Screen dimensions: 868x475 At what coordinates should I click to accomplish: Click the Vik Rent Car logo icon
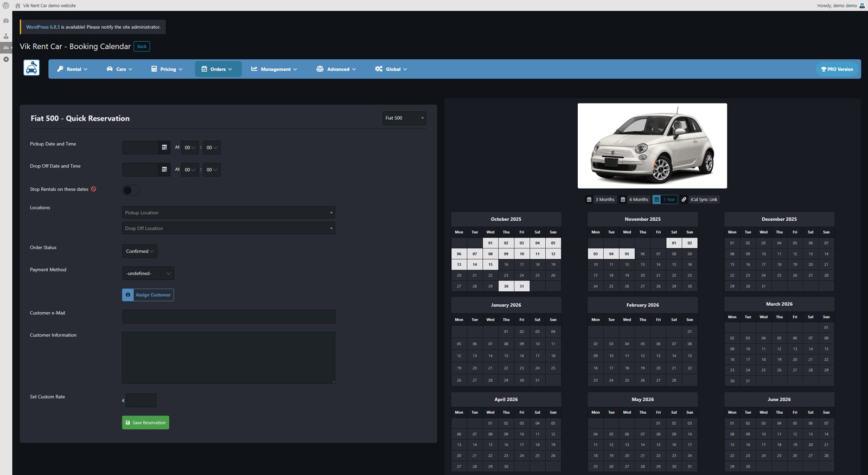31,68
